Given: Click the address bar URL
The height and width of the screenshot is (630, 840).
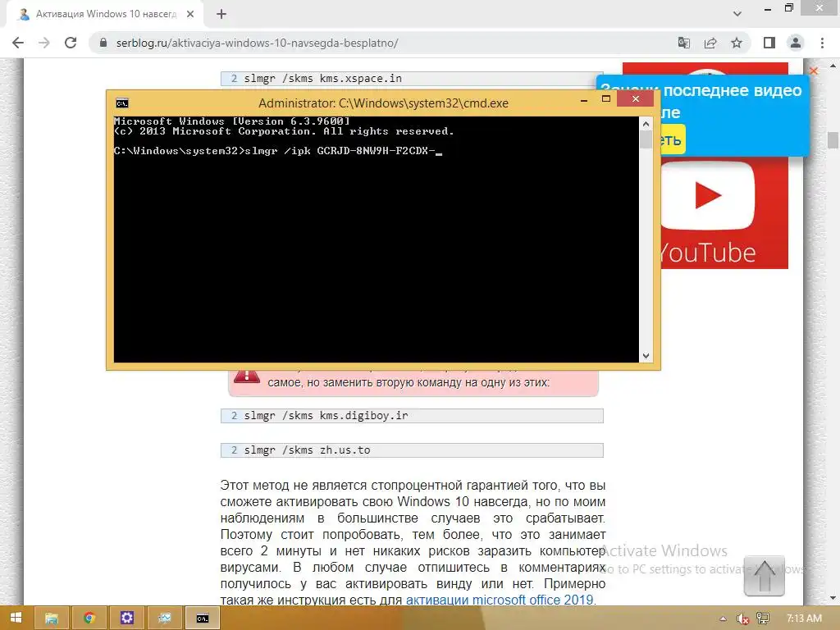Looking at the screenshot, I should point(257,43).
